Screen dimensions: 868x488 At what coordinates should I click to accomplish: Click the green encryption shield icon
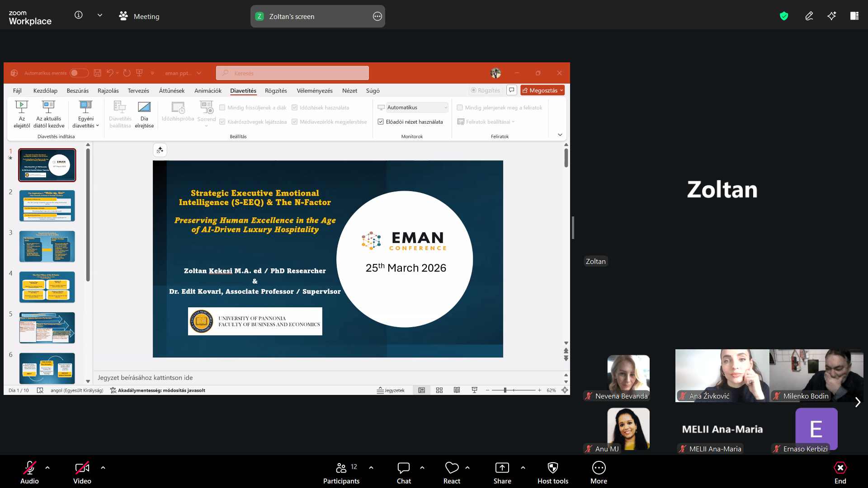[784, 16]
